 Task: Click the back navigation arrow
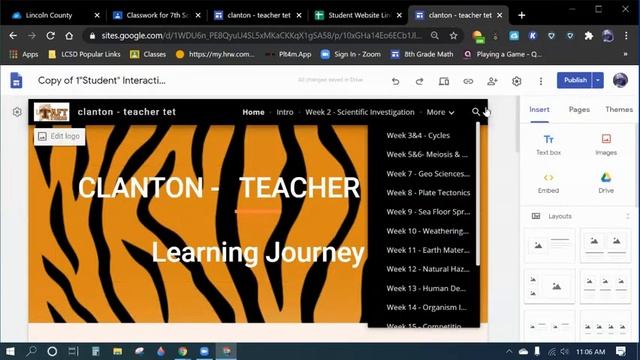tap(13, 36)
